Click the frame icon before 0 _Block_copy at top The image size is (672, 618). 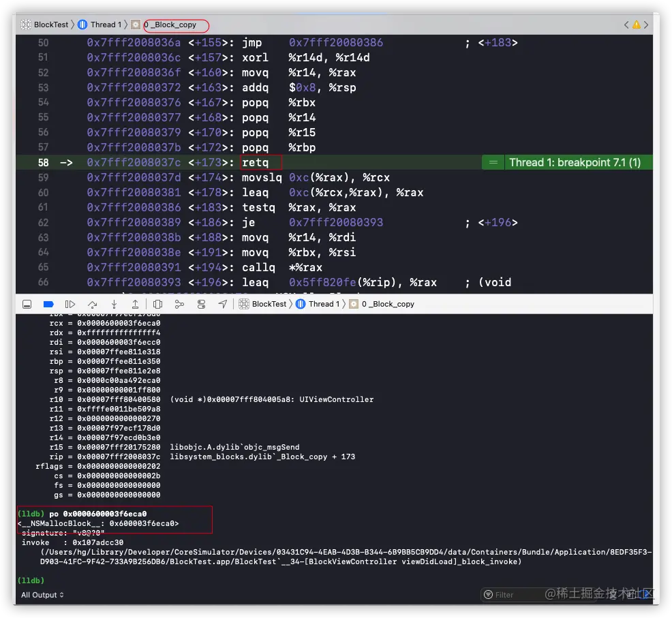point(136,25)
